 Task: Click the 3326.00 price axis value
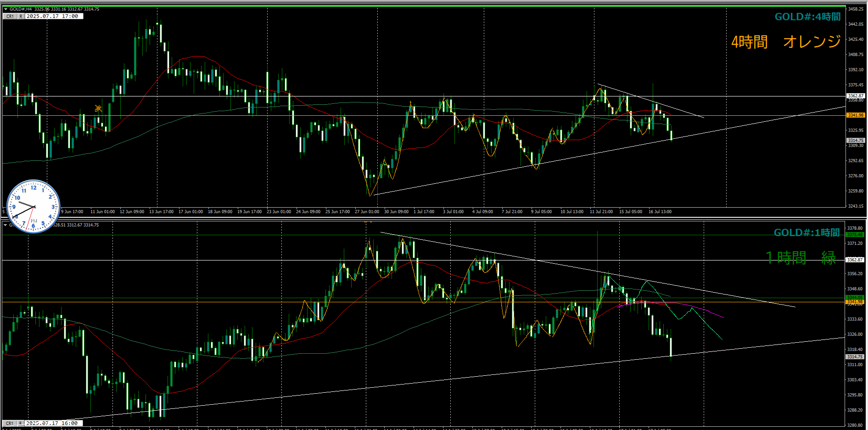tap(855, 334)
